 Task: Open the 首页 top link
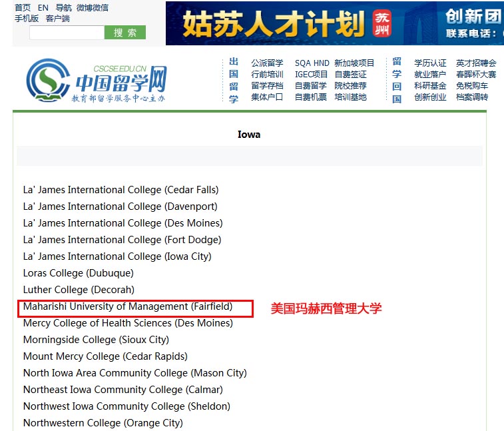[x=23, y=8]
